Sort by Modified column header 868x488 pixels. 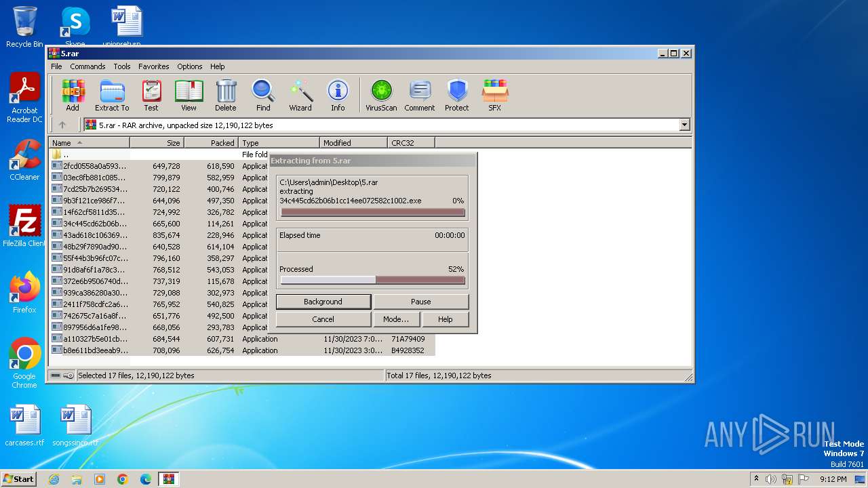pyautogui.click(x=353, y=142)
